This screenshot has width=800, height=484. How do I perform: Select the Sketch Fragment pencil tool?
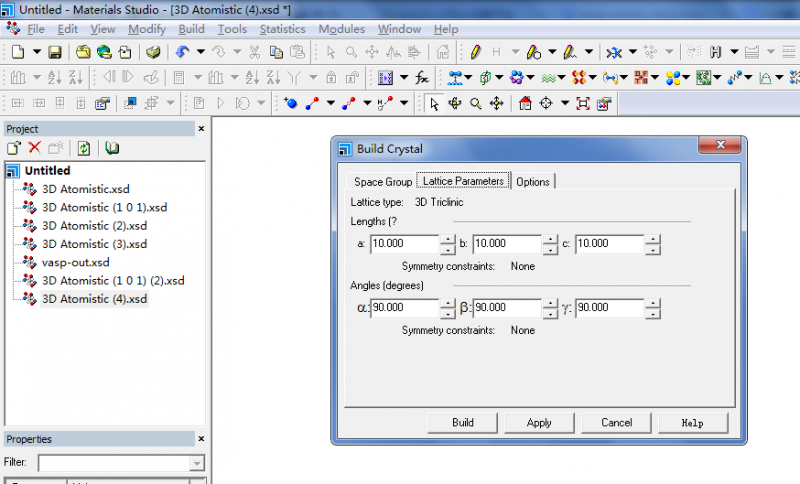coord(570,52)
